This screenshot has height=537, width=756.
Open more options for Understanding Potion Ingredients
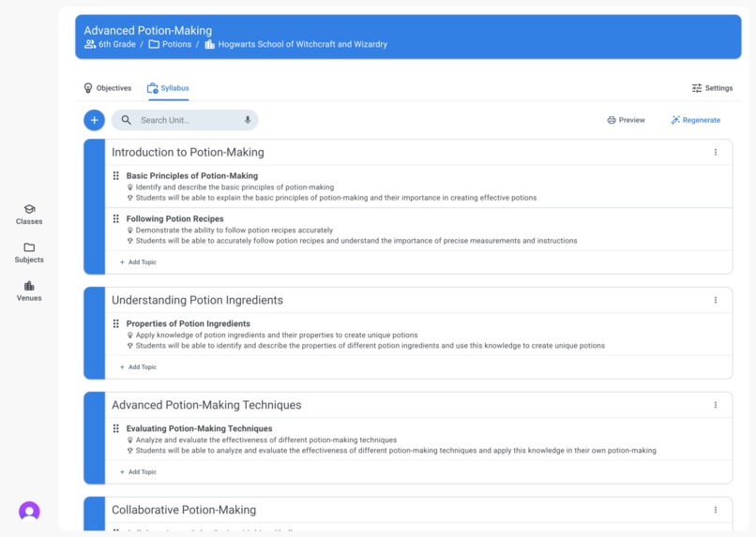716,300
